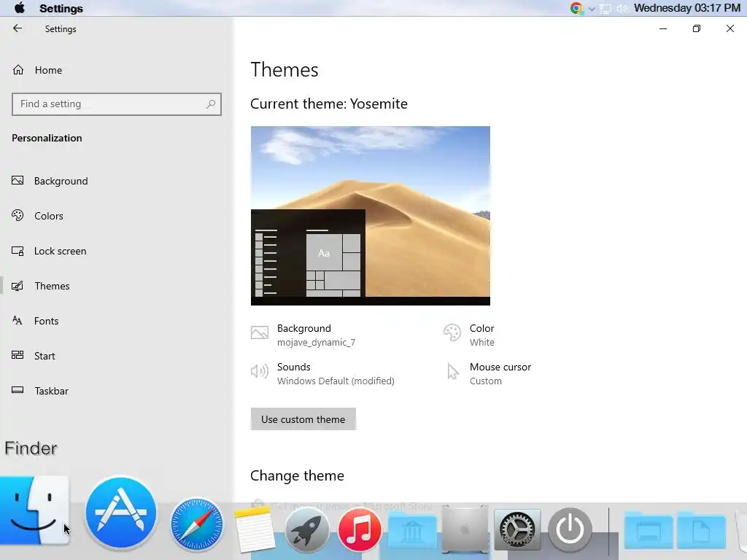Click Use custom theme button
The width and height of the screenshot is (747, 560).
303,419
